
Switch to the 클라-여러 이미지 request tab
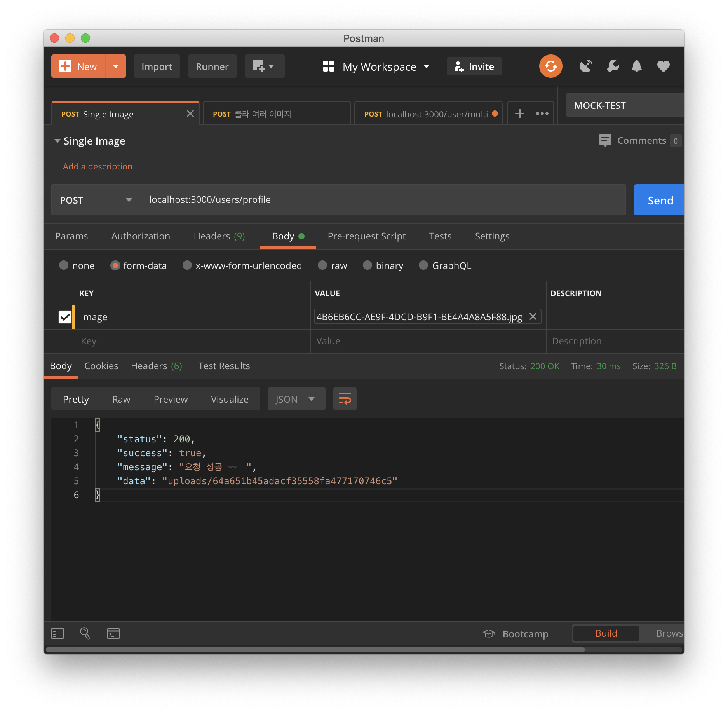(x=277, y=113)
